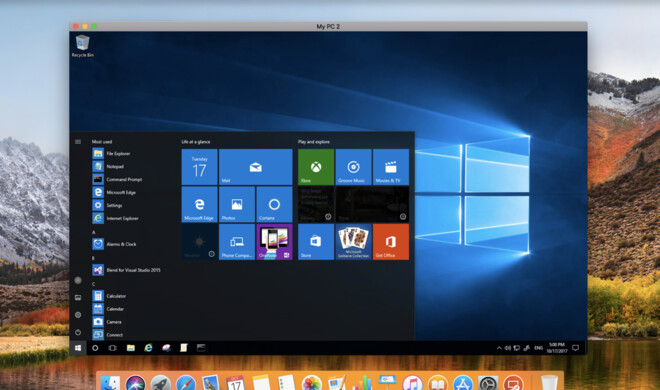Click the Play and explore group title
Viewport: 660px width, 390px height.
click(314, 142)
